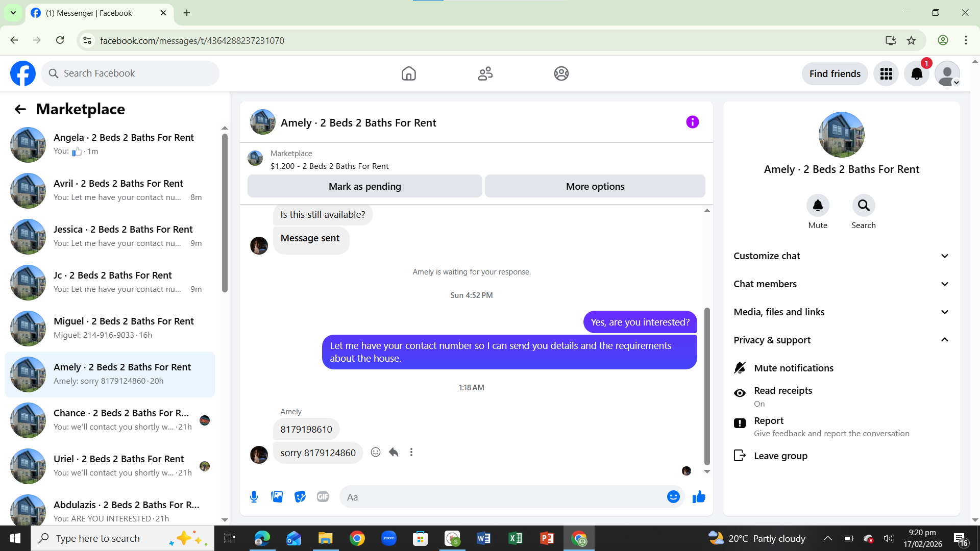Toggle Mute bell under profile picture

818,206
